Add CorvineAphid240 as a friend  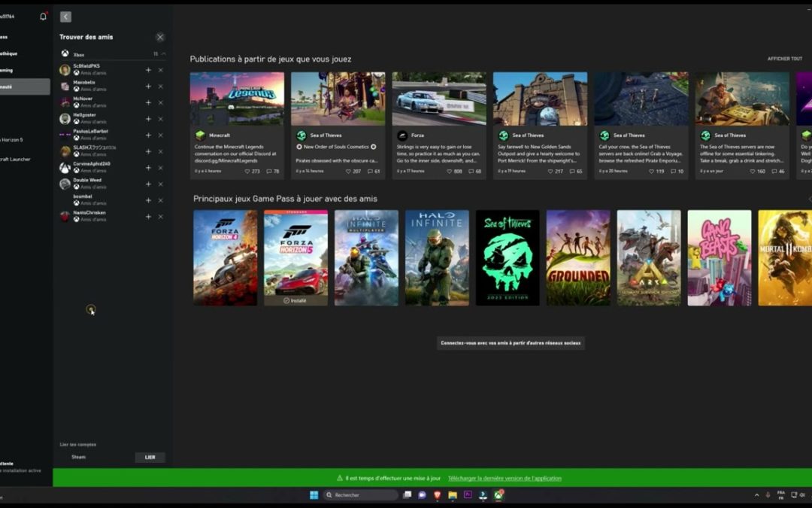tap(148, 167)
